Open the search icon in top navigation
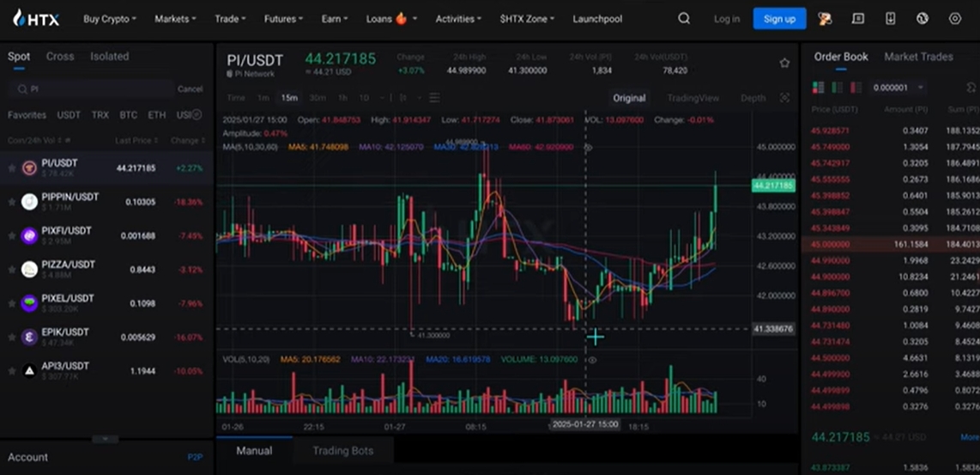The image size is (980, 475). pos(684,19)
